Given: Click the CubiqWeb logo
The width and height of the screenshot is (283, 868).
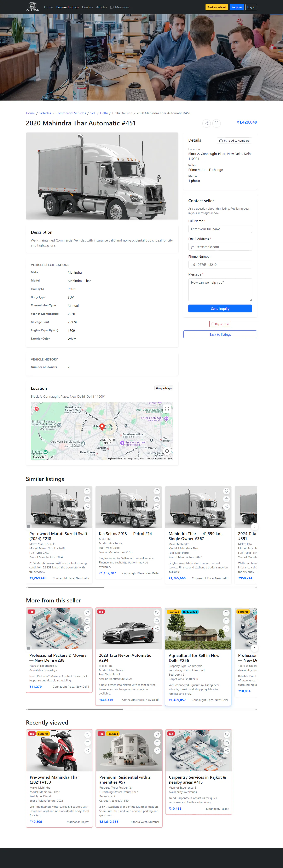Looking at the screenshot, I should coord(32,7).
